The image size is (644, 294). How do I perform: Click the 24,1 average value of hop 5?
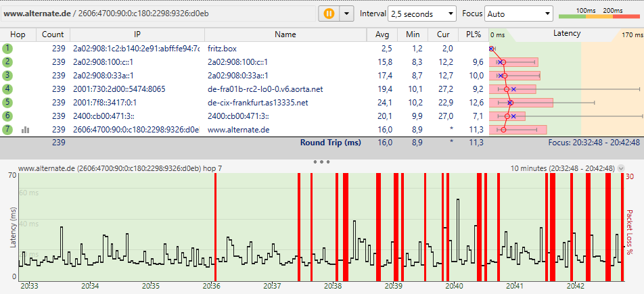384,102
